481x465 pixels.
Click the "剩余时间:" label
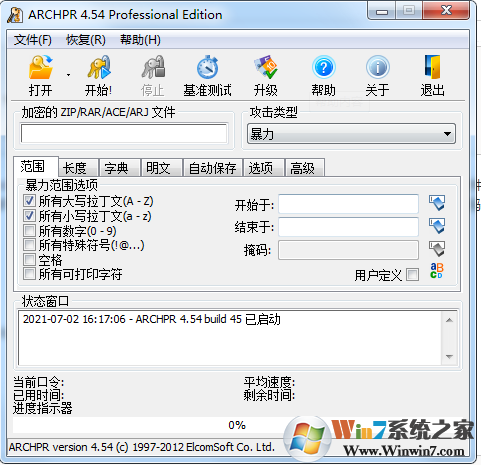269,395
